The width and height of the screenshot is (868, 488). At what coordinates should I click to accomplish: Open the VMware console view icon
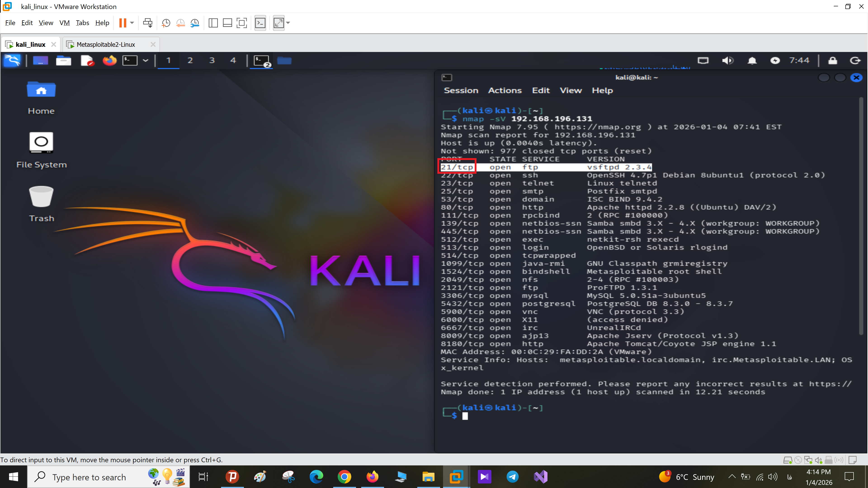coord(260,23)
